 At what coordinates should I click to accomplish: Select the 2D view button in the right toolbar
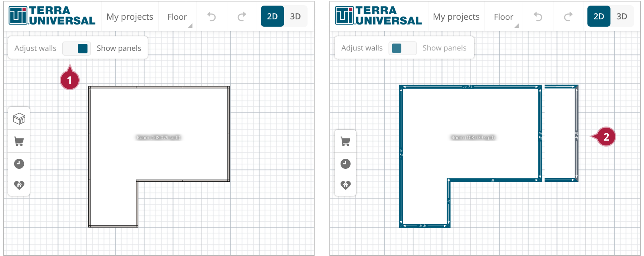(x=599, y=16)
